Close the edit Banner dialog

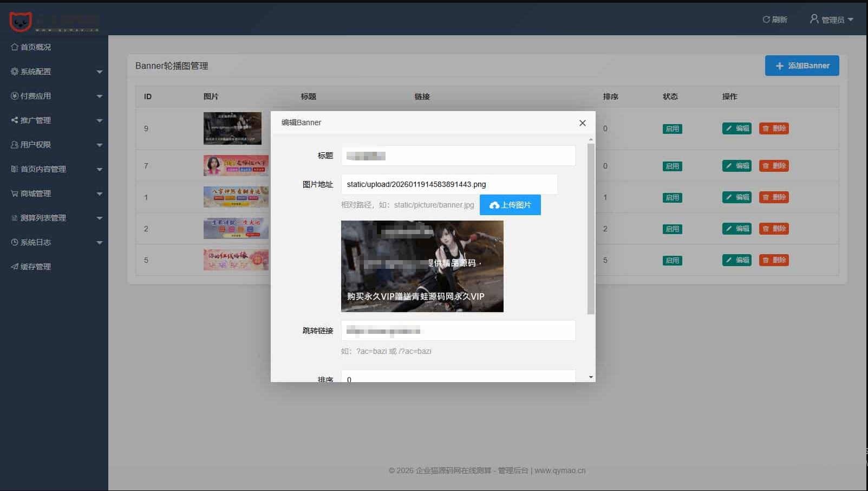pyautogui.click(x=582, y=123)
